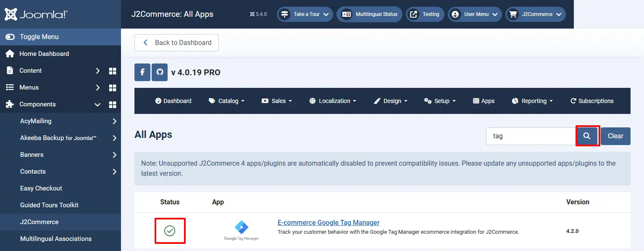
Task: Click Back to Dashboard button
Action: click(x=176, y=42)
